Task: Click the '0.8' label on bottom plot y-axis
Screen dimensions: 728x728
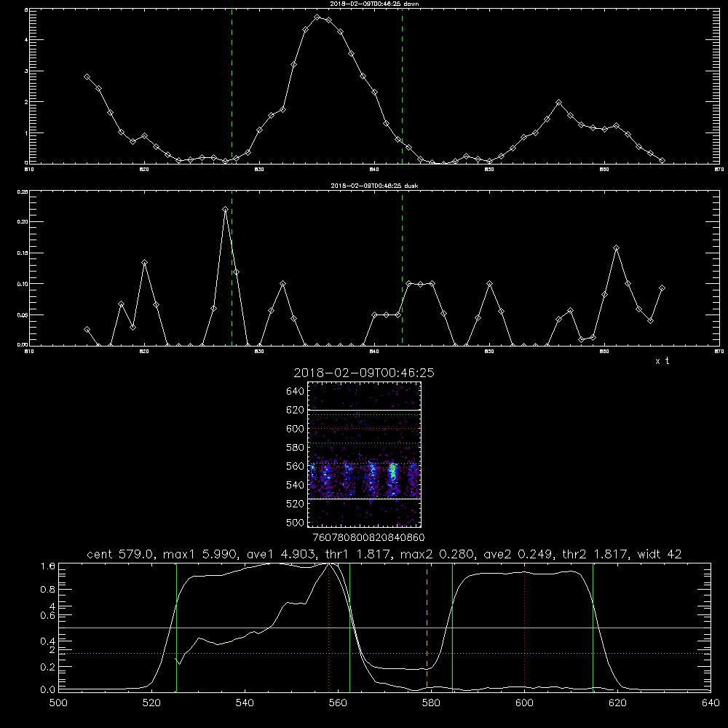Action: (48, 590)
